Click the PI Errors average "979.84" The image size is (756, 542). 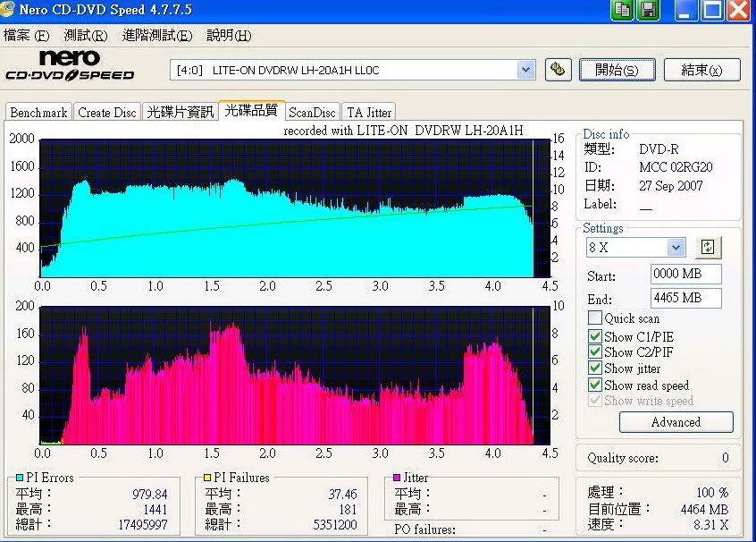coord(149,495)
